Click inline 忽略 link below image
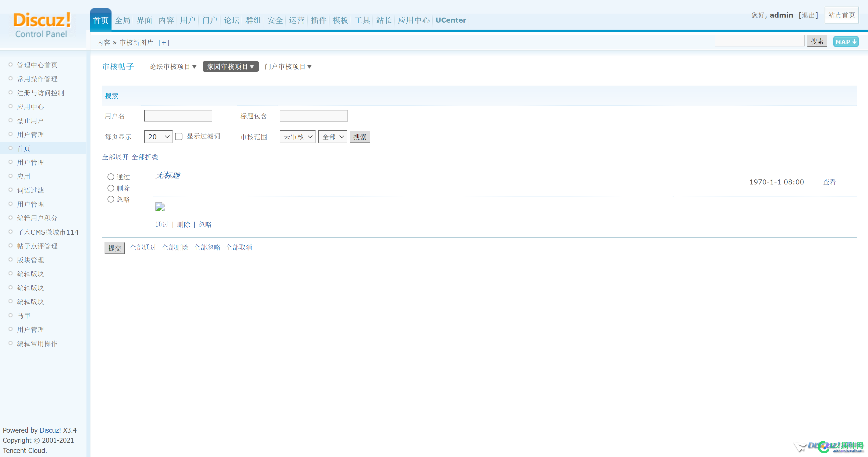 click(x=205, y=225)
